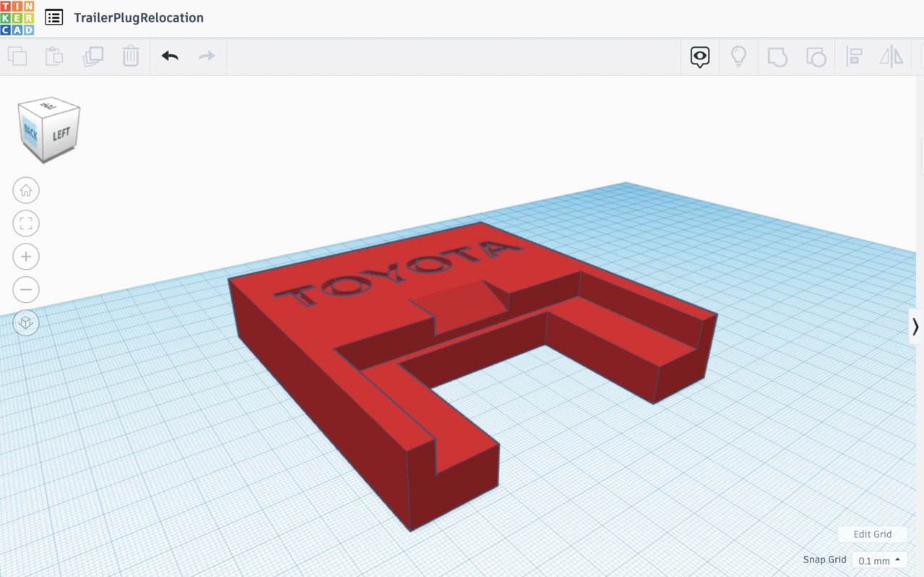Viewport: 924px width, 577px height.
Task: Redo the last undone action
Action: pos(207,56)
